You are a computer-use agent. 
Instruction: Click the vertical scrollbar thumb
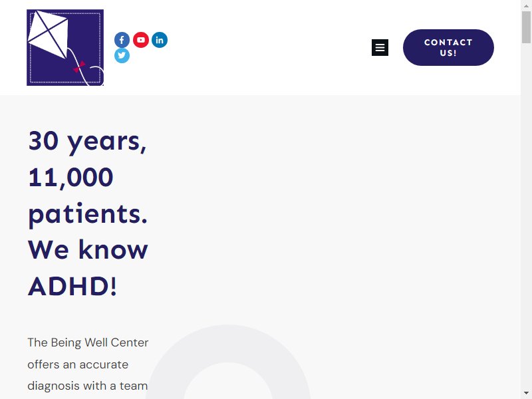pos(526,27)
